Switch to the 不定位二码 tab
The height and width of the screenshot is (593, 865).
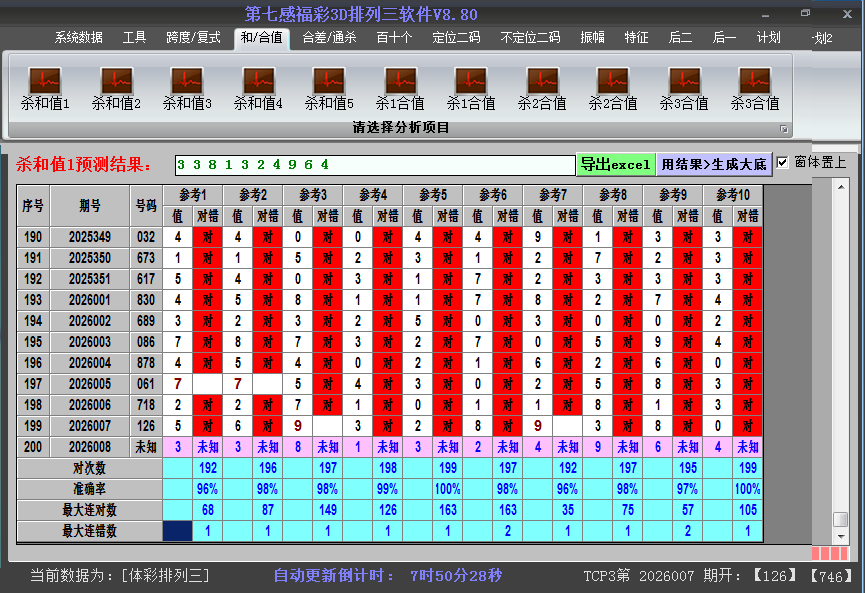(530, 38)
